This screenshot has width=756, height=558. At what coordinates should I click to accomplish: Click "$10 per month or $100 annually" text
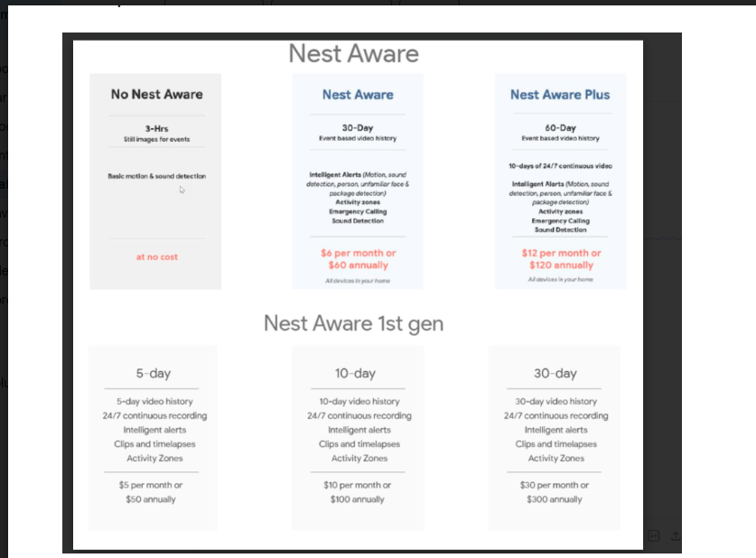[x=357, y=492]
